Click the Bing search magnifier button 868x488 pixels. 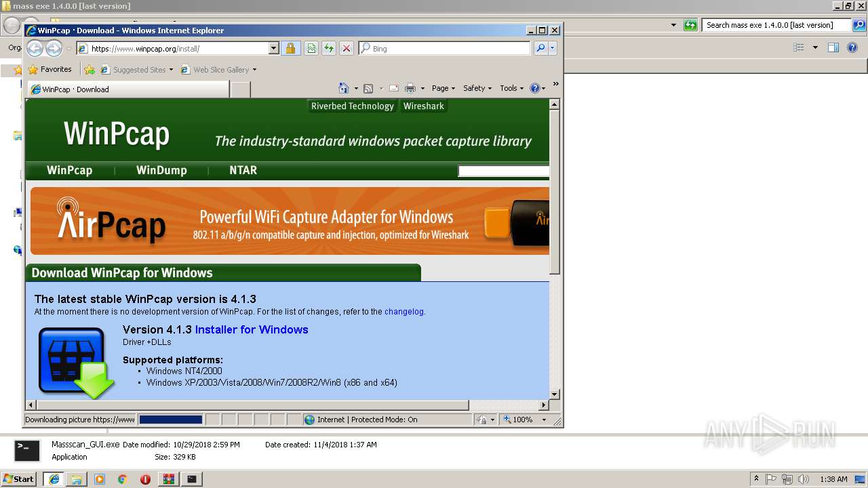(x=540, y=49)
